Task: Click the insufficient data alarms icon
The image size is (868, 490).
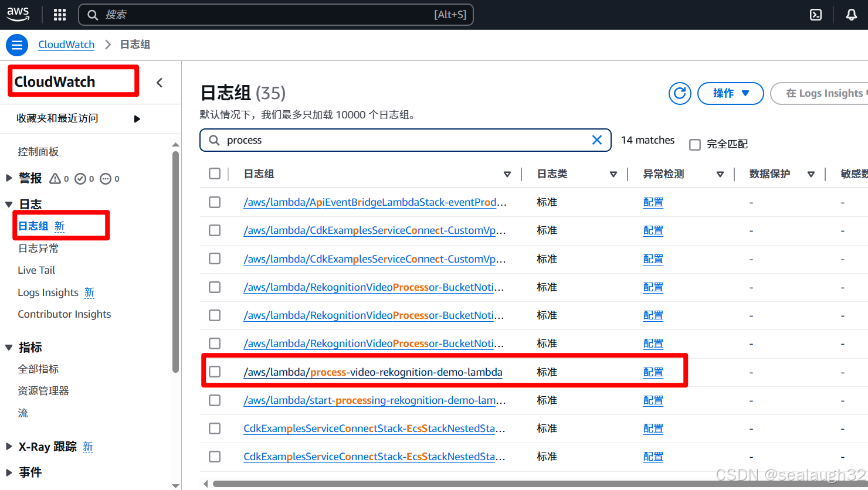Action: click(106, 179)
